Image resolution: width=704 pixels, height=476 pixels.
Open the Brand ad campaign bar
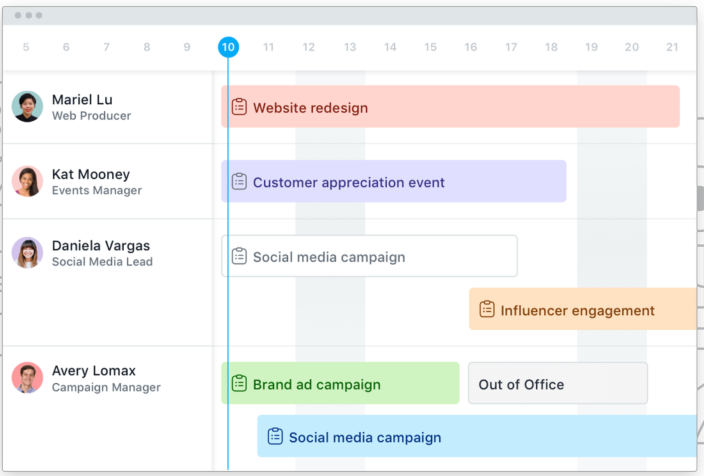tap(340, 383)
